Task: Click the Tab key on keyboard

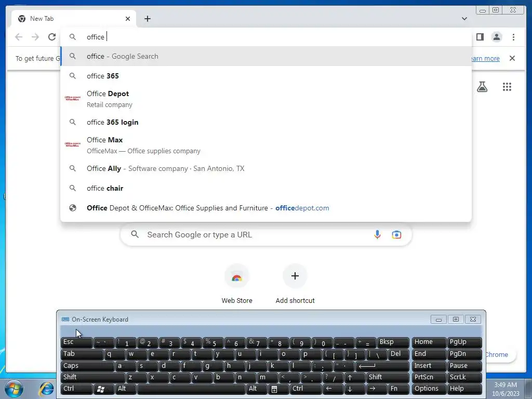Action: [82, 354]
